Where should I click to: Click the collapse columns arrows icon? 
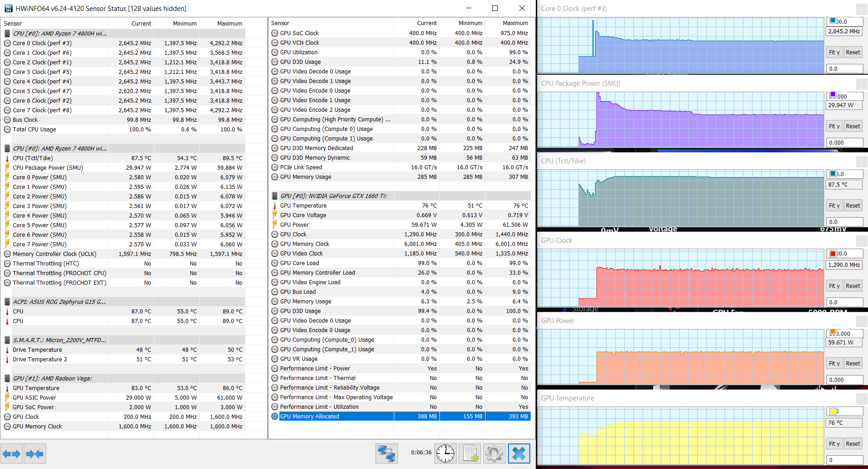35,453
